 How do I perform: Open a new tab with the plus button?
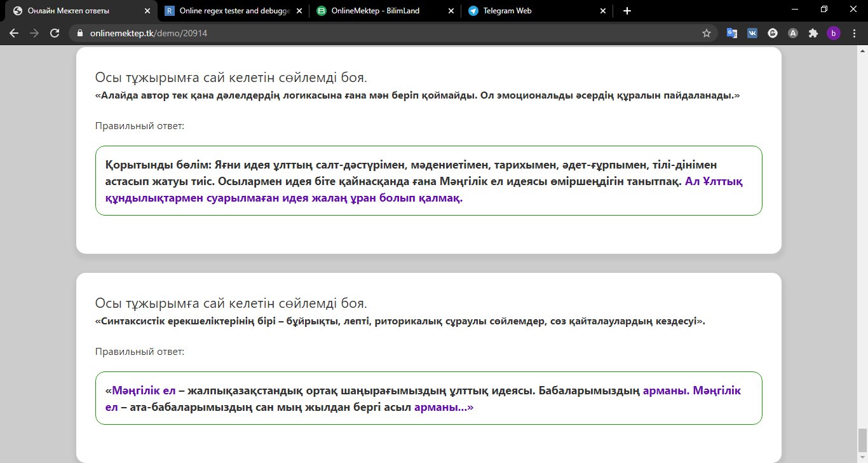pyautogui.click(x=627, y=11)
